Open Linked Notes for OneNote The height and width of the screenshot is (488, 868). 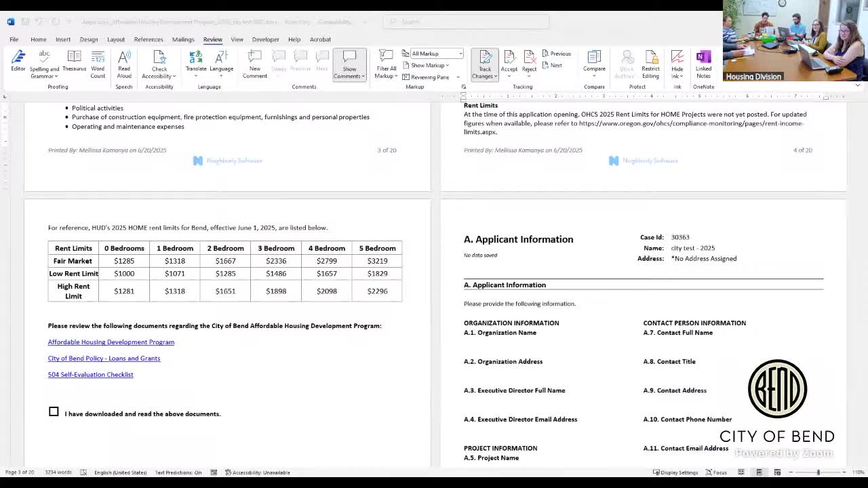(703, 61)
